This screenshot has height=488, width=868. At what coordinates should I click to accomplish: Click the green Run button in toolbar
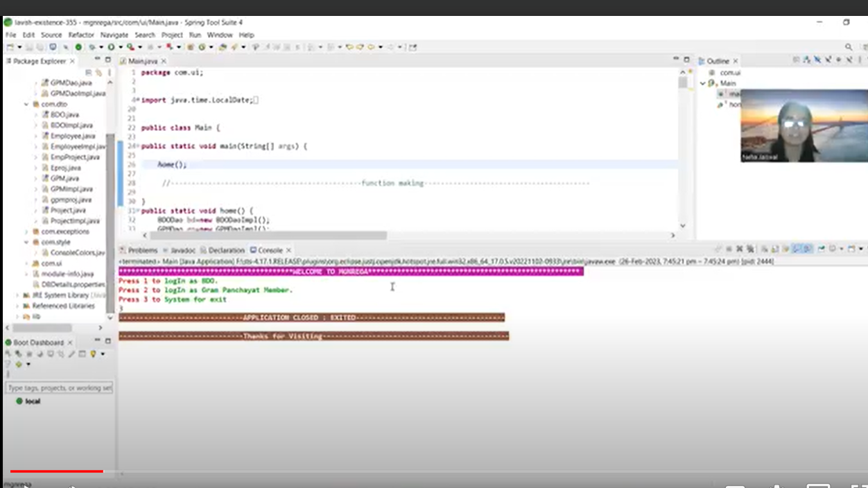(110, 47)
